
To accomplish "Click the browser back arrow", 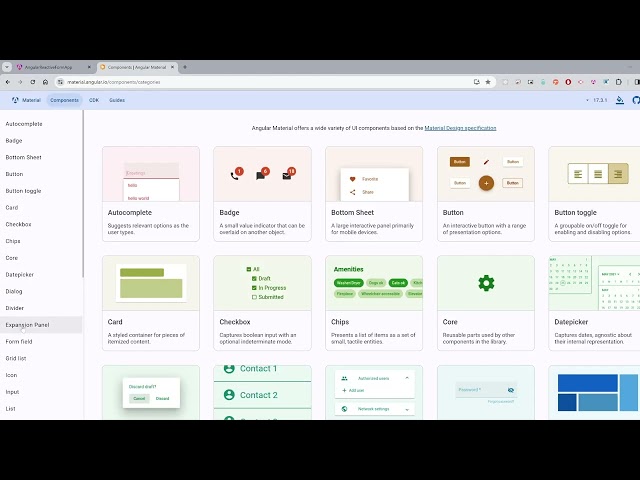I will click(x=8, y=82).
